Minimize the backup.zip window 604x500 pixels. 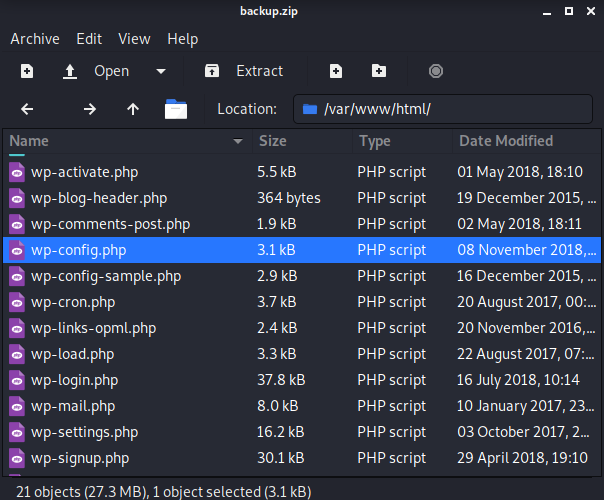click(547, 12)
